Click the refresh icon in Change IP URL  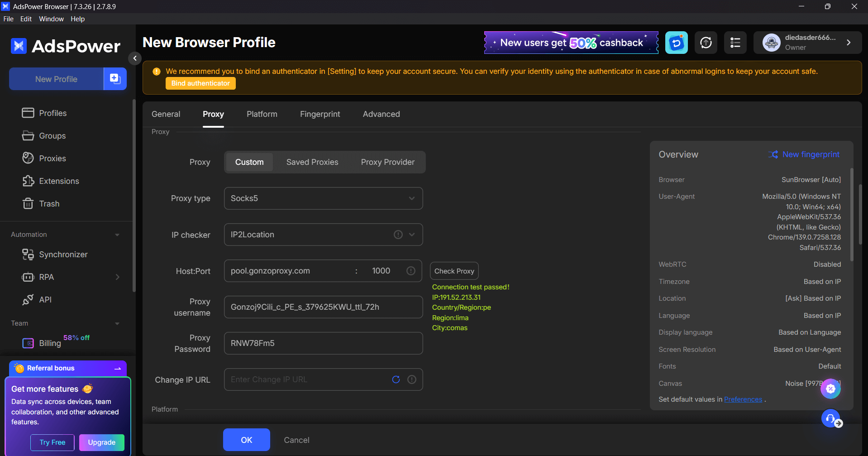[396, 379]
